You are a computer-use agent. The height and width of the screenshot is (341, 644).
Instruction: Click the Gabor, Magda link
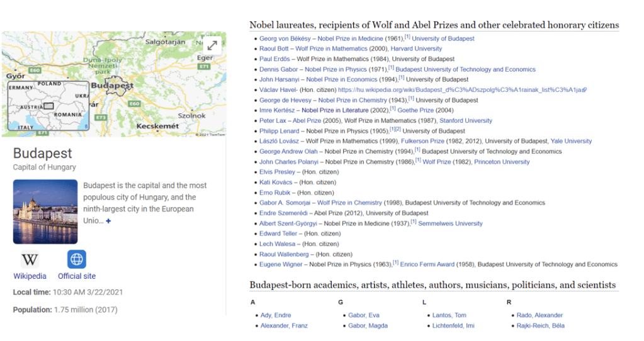(368, 326)
